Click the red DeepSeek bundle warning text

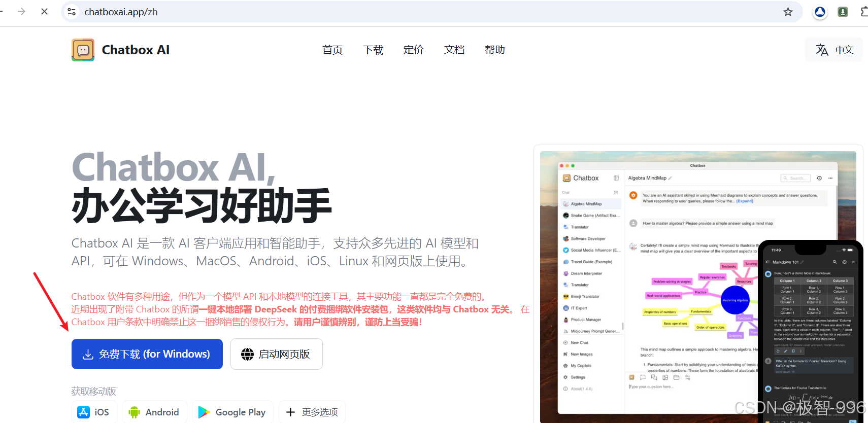pyautogui.click(x=301, y=309)
